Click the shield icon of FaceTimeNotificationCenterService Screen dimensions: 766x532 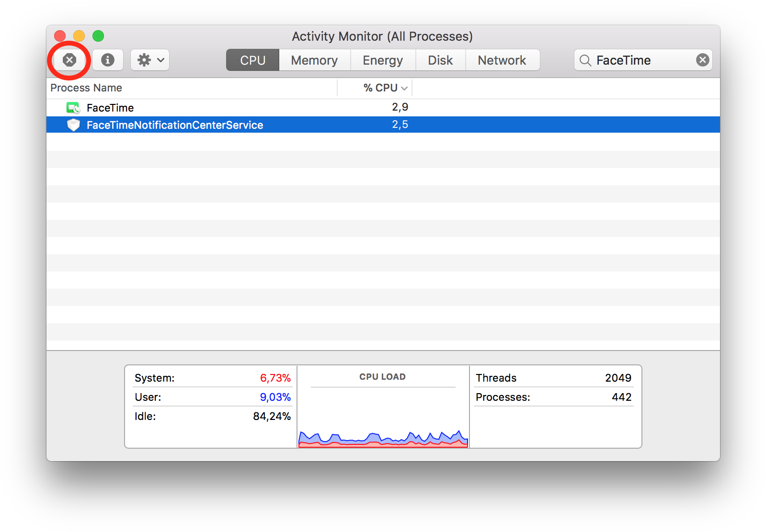[73, 125]
